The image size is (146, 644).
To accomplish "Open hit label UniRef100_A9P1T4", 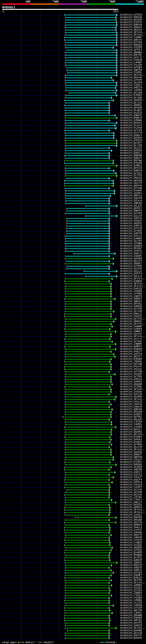I will [x=131, y=40].
